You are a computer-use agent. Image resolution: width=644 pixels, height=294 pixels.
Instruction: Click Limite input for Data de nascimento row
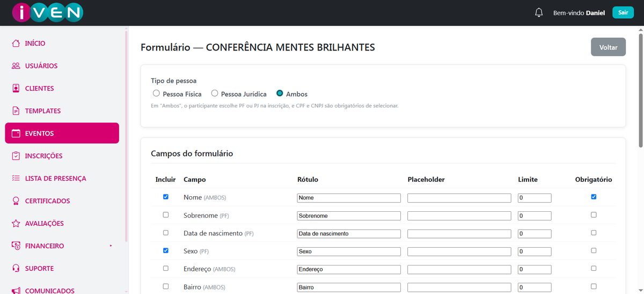coord(535,234)
